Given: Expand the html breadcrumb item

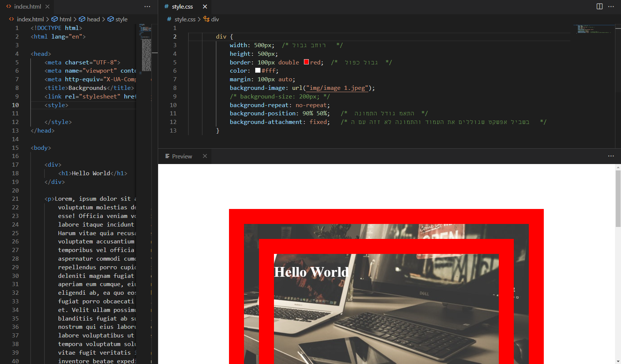Looking at the screenshot, I should (x=65, y=19).
